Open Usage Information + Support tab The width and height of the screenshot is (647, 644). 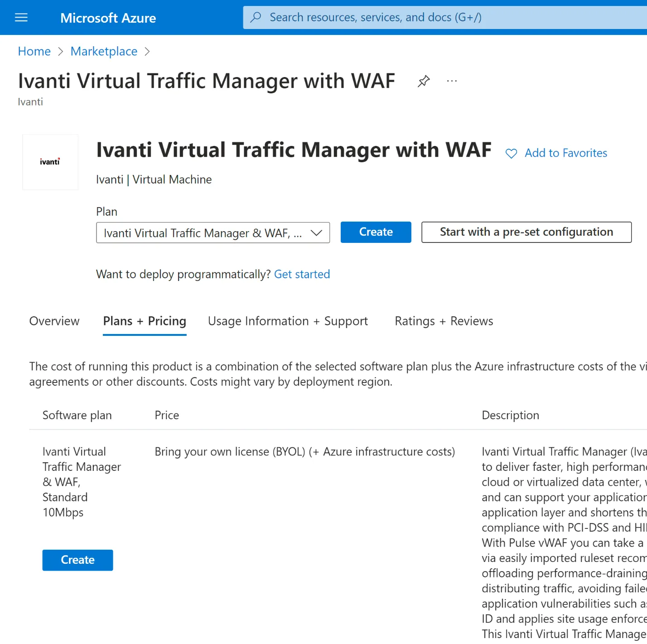[288, 321]
